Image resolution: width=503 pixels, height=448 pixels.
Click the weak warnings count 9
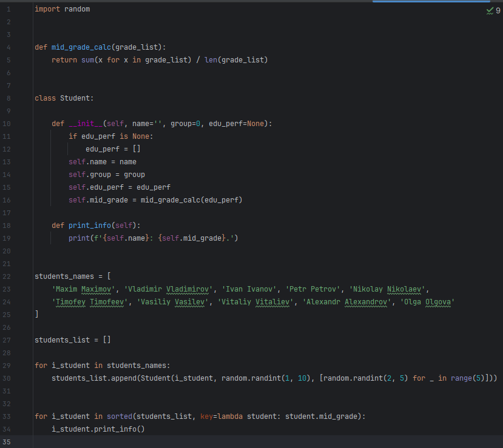(498, 11)
